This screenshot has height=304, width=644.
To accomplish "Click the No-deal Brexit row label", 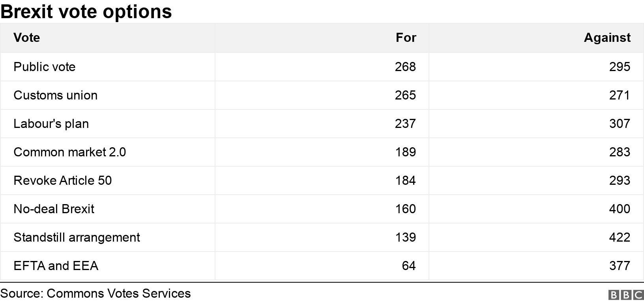I will 54,209.
